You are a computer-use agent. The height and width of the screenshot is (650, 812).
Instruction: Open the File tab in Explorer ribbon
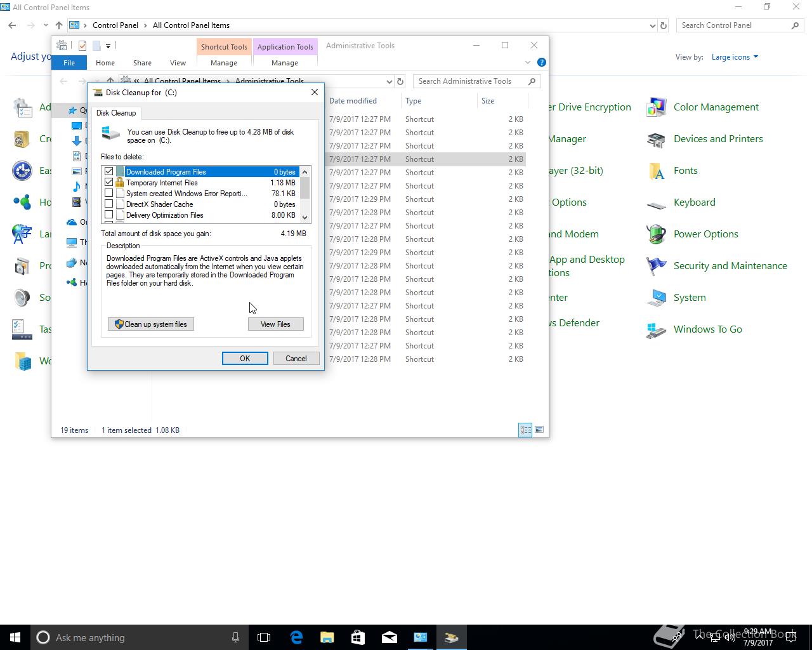69,63
